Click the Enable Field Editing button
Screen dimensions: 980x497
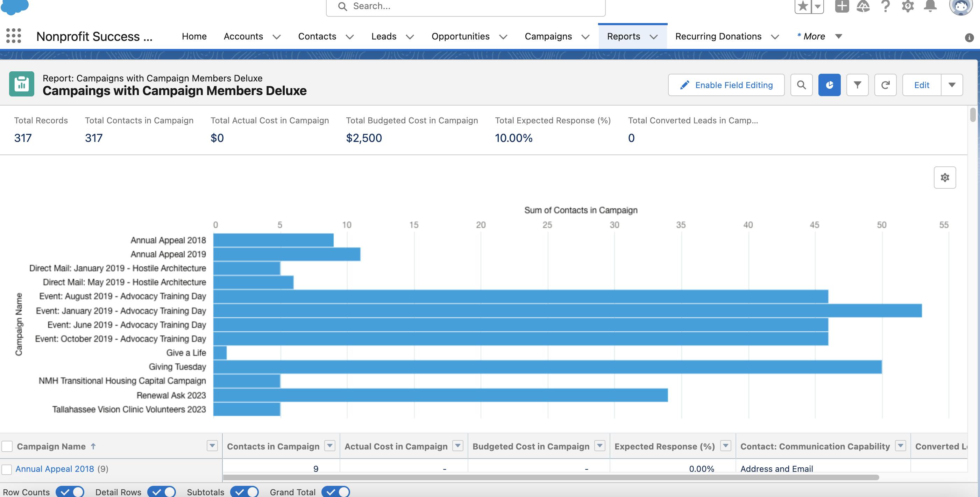point(726,85)
